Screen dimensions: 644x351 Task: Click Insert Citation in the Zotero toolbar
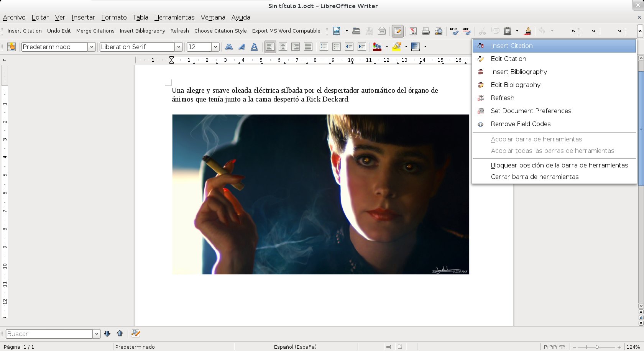pos(25,31)
